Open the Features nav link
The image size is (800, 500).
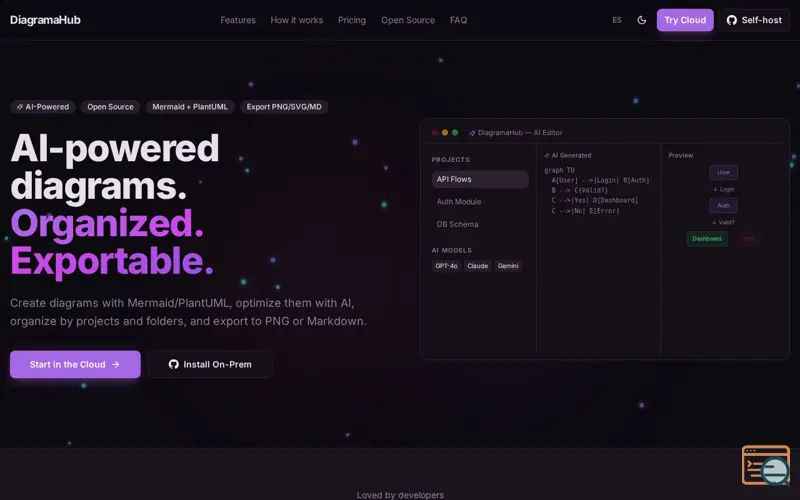[x=238, y=20]
